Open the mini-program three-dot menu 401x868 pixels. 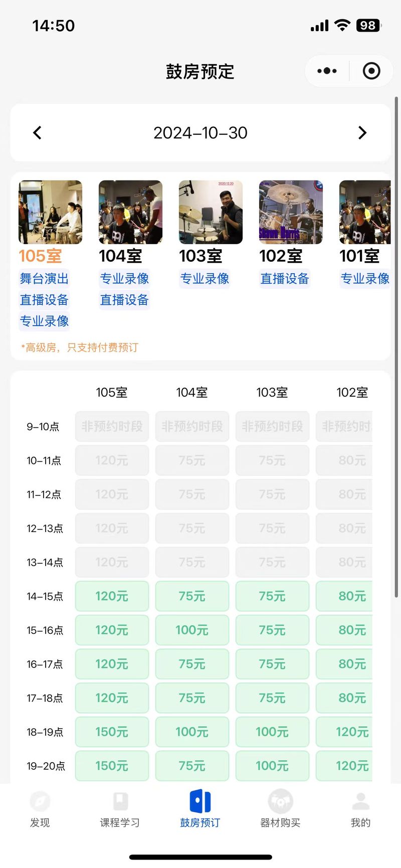tap(327, 71)
